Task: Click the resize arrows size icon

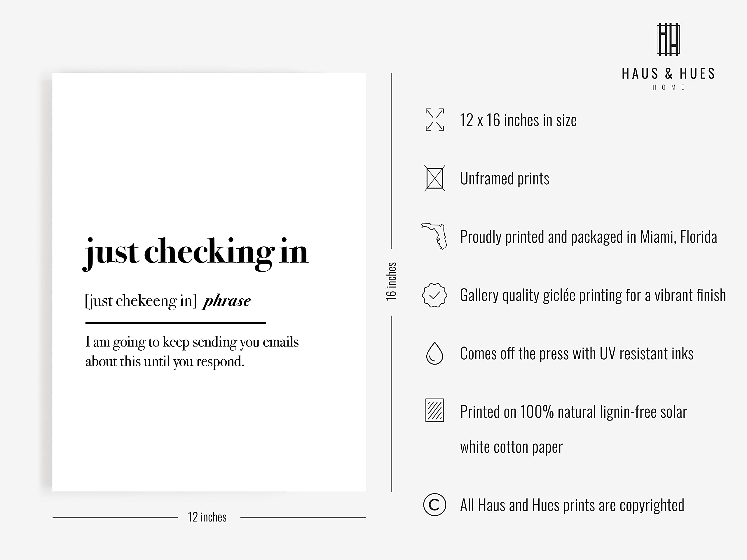Action: 434,120
